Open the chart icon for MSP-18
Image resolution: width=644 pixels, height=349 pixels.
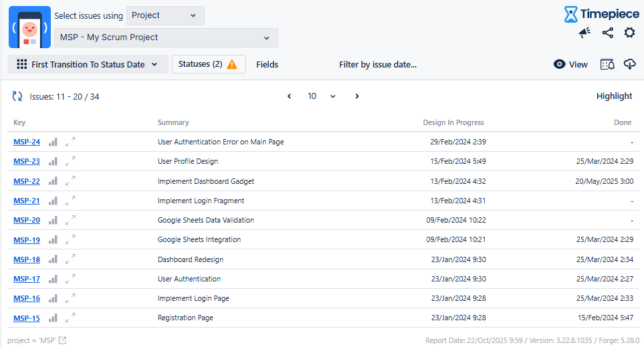[53, 259]
